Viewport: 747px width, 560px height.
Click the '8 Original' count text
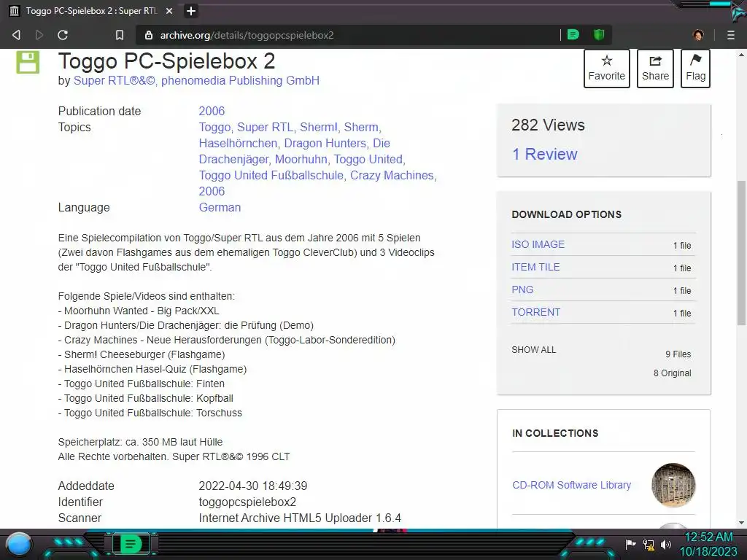click(672, 373)
